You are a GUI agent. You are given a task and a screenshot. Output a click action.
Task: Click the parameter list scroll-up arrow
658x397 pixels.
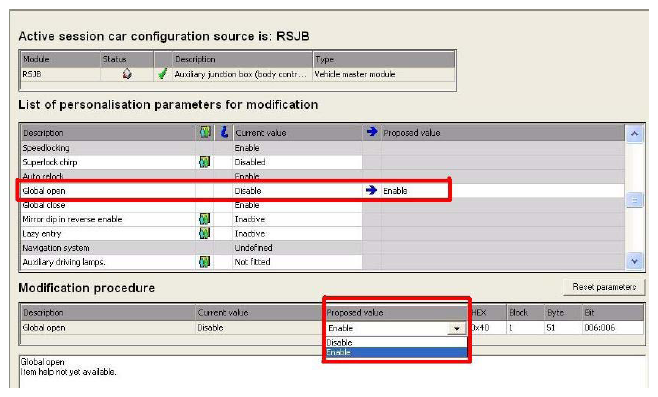pyautogui.click(x=634, y=134)
